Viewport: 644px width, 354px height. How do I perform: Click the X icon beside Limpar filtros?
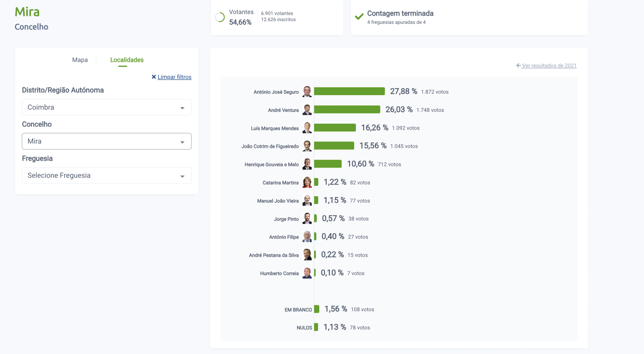pos(154,77)
